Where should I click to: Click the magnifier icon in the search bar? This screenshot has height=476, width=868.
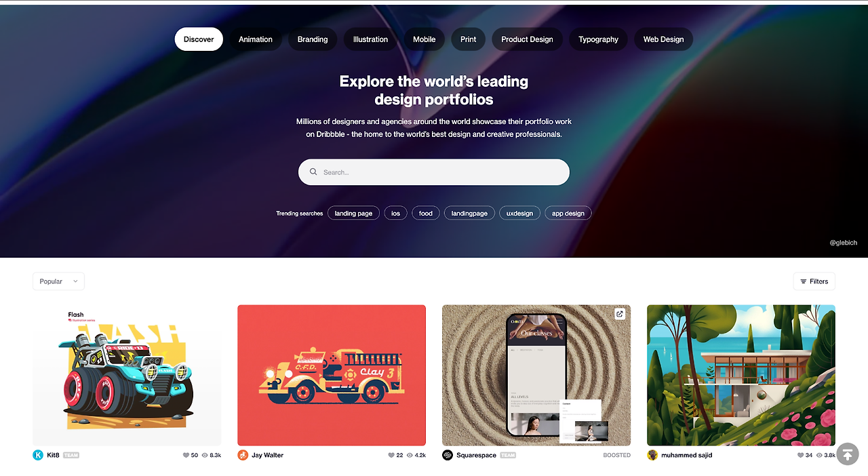click(313, 172)
